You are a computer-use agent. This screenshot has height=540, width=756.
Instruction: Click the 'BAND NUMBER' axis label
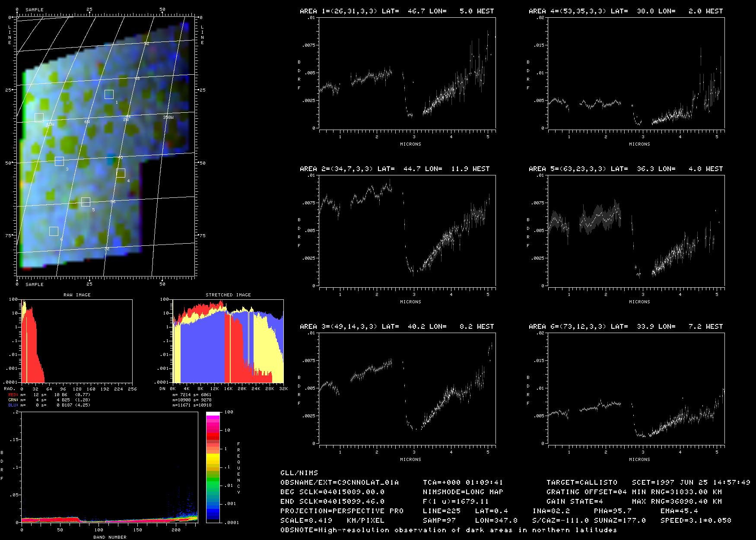tap(110, 537)
